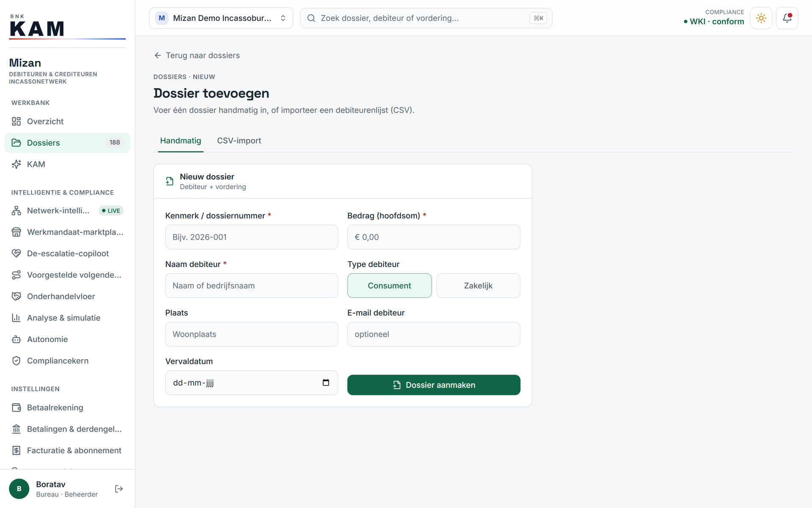Follow Terug naar dossiers link
The width and height of the screenshot is (812, 508).
tap(197, 55)
